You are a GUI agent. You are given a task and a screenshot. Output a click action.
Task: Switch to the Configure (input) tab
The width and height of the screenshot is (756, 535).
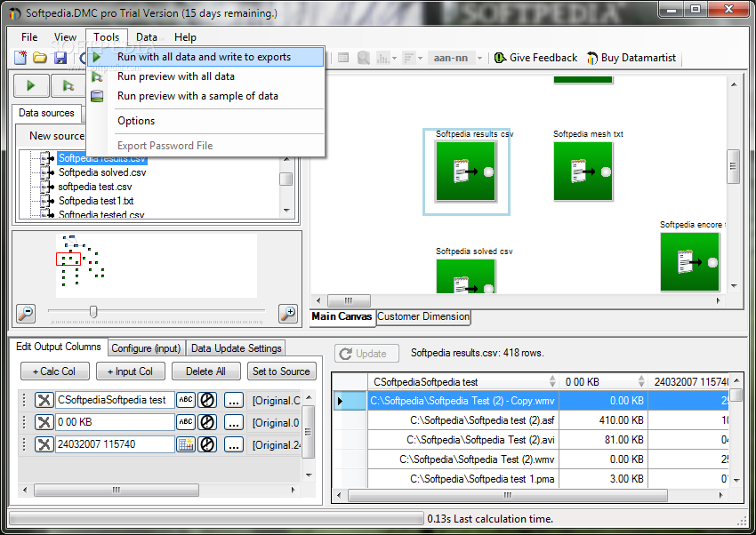146,347
